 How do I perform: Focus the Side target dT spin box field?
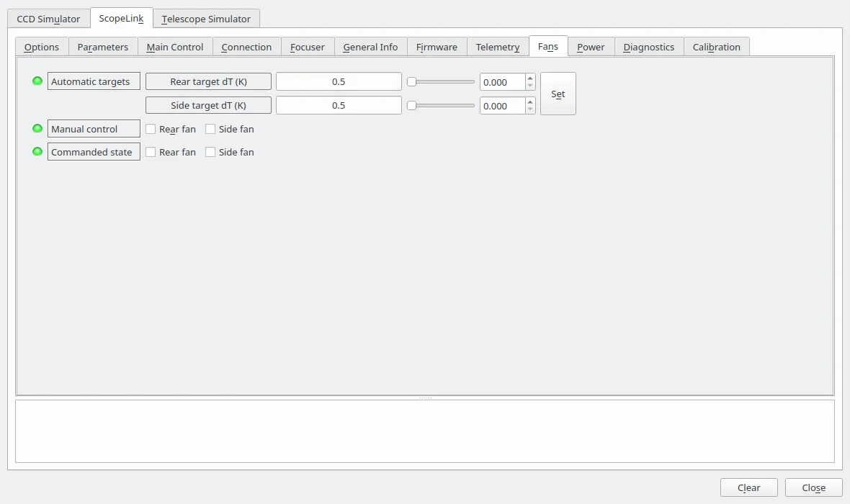pos(503,106)
